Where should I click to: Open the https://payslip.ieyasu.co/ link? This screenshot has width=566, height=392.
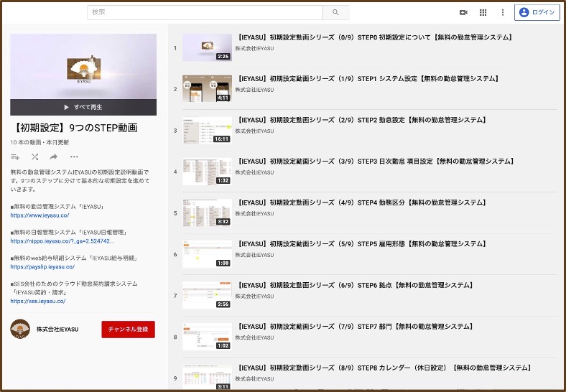[x=42, y=267]
